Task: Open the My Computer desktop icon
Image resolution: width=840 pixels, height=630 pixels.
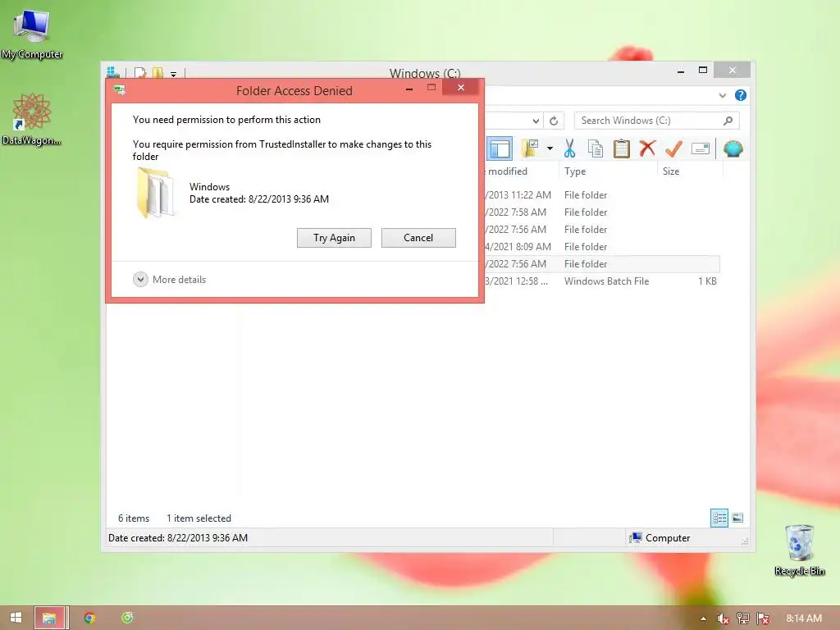Action: tap(32, 34)
